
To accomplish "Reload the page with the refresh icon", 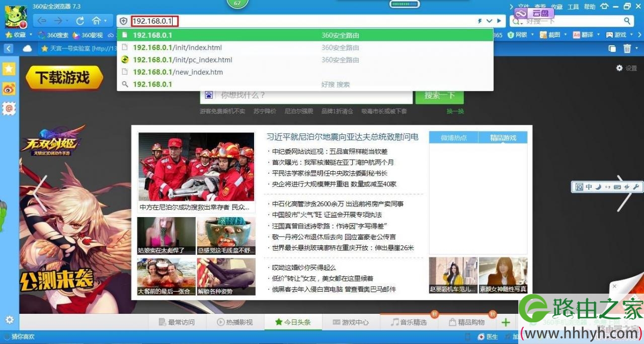I will pyautogui.click(x=80, y=21).
